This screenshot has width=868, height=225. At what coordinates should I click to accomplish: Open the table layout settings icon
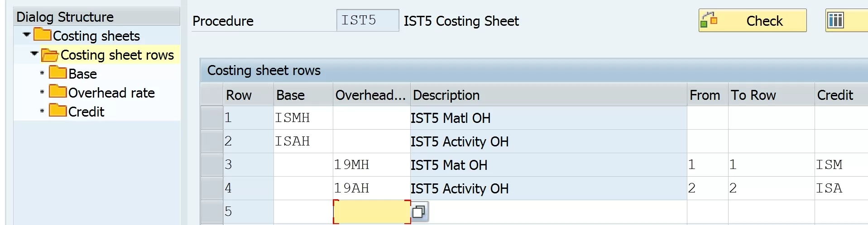click(836, 20)
